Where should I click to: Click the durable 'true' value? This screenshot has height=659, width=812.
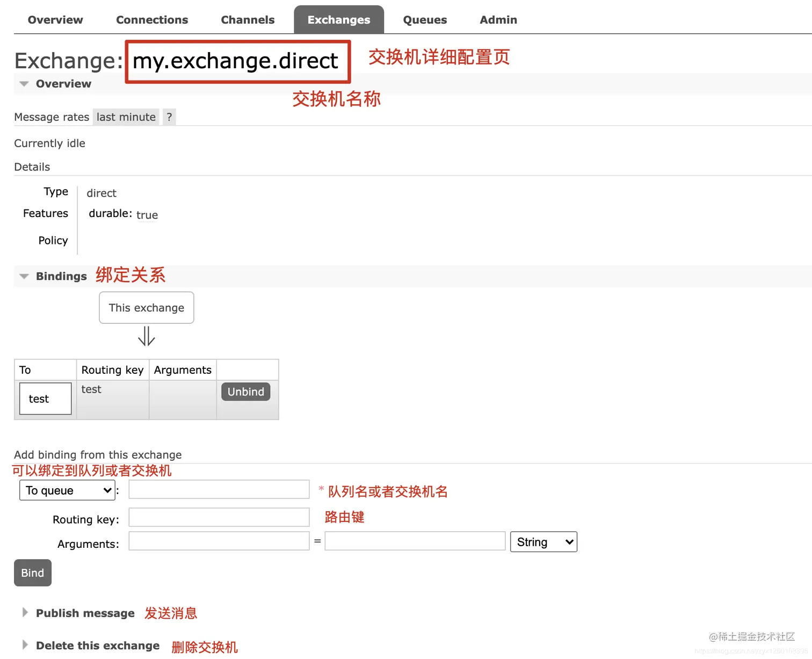coord(147,215)
